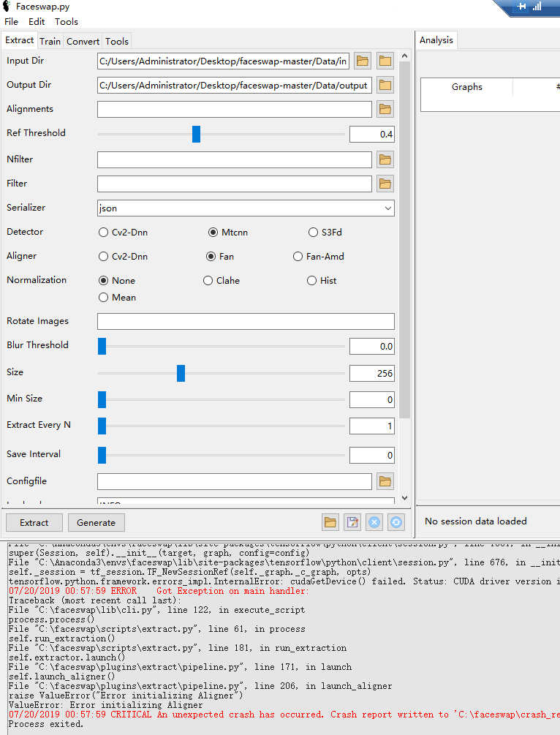560x735 pixels.
Task: Click the Blur Threshold value box 0.0
Action: click(372, 347)
